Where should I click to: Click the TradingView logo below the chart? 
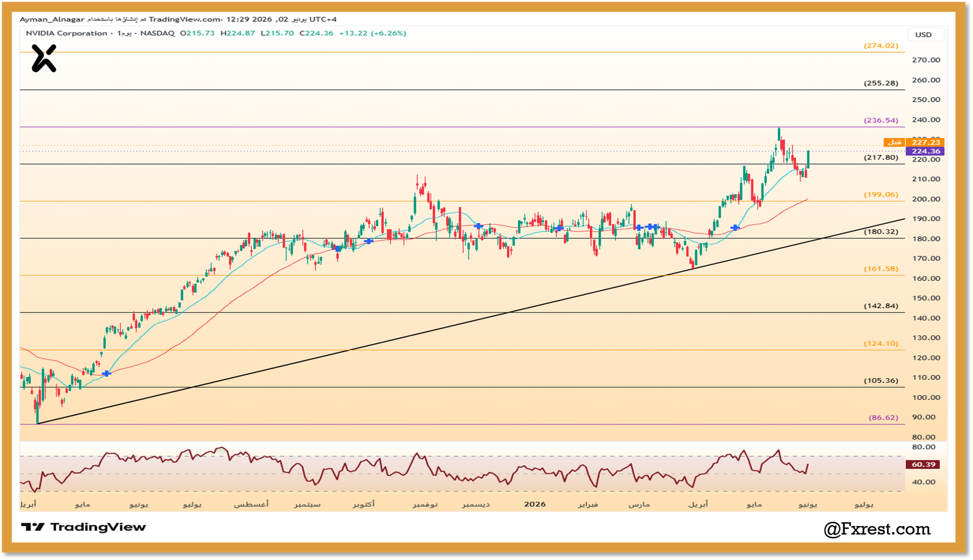tap(83, 527)
